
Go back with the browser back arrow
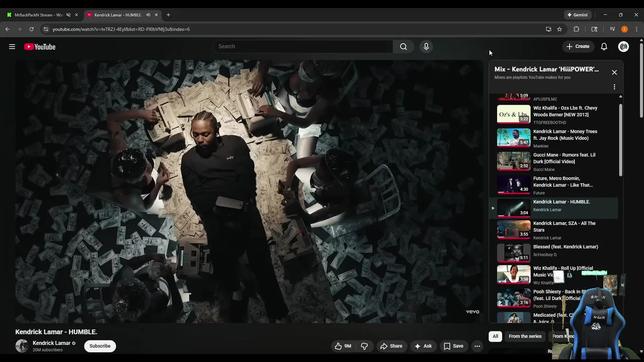point(8,29)
